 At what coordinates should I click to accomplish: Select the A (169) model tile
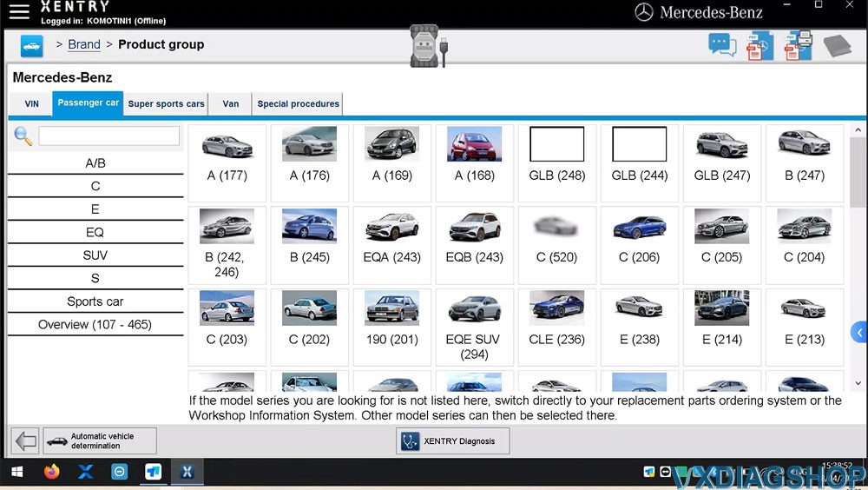click(x=392, y=163)
